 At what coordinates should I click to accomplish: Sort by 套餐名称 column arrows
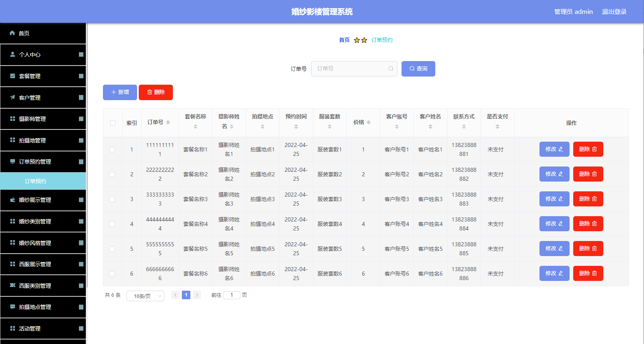[195, 127]
